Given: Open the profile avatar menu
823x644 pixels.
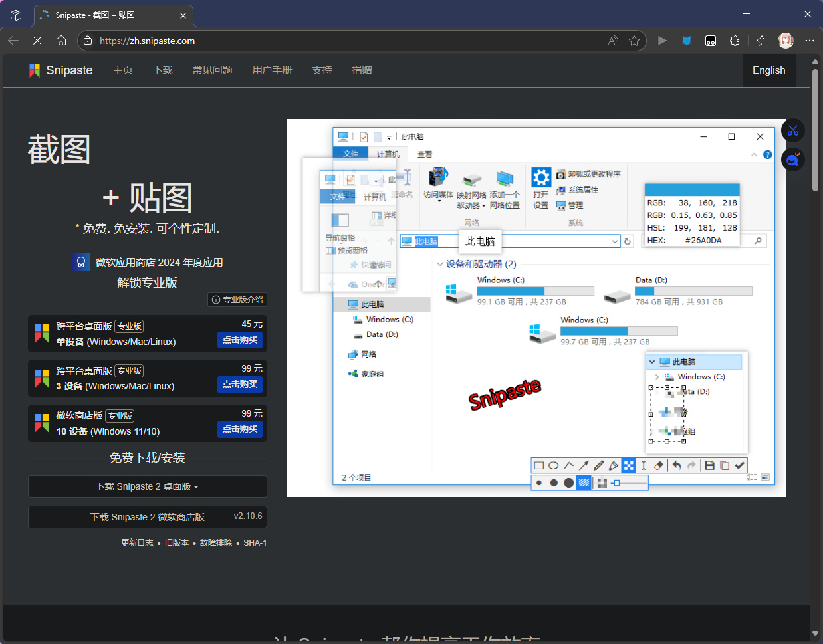Looking at the screenshot, I should [x=786, y=41].
